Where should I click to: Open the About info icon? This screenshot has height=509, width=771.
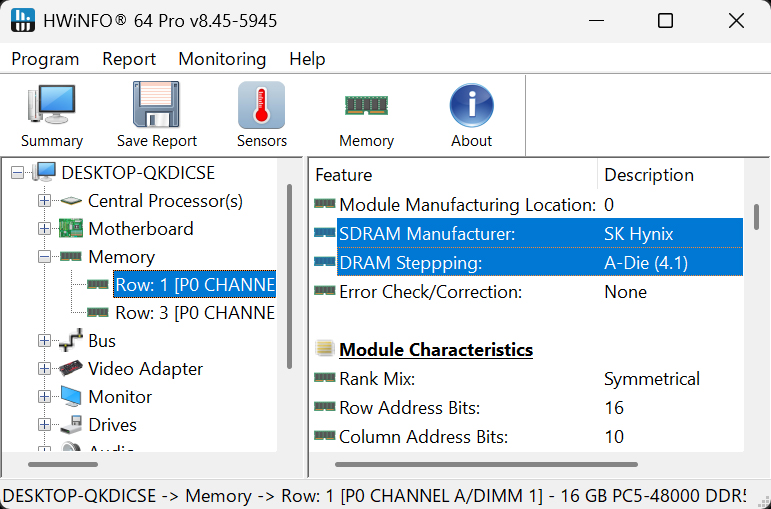point(472,105)
